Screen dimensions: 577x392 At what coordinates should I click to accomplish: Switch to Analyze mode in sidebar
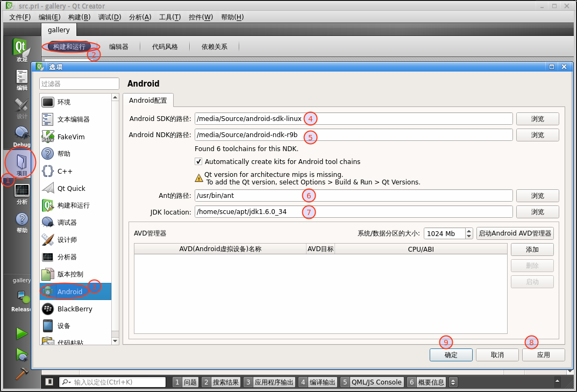pyautogui.click(x=22, y=194)
